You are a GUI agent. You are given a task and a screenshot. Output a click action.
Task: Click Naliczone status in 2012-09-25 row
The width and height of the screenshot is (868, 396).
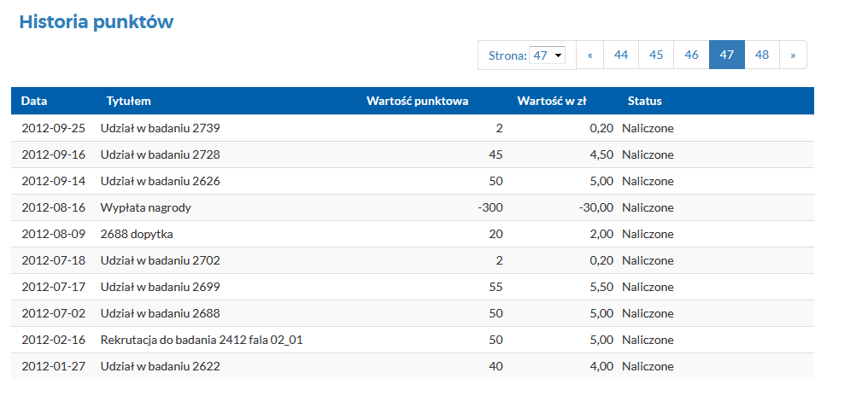pyautogui.click(x=648, y=128)
